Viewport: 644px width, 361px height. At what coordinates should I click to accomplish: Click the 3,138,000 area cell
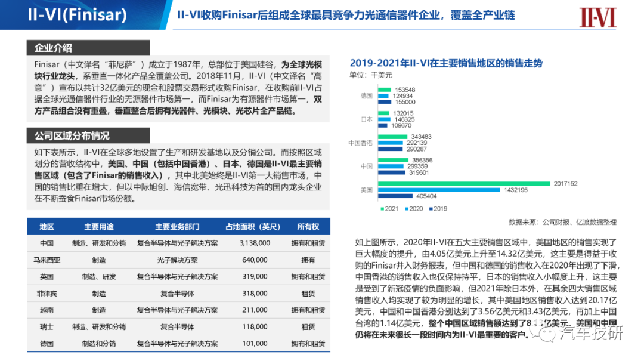[x=255, y=243]
